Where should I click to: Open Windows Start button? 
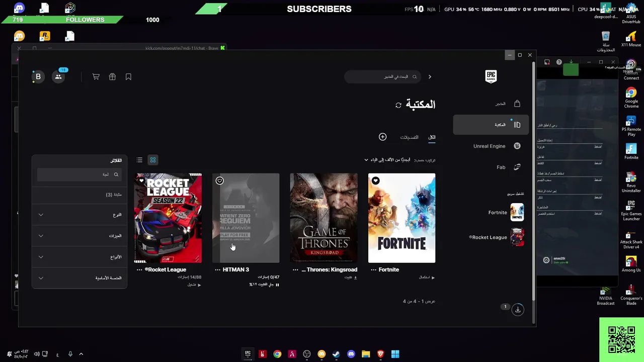coord(395,354)
